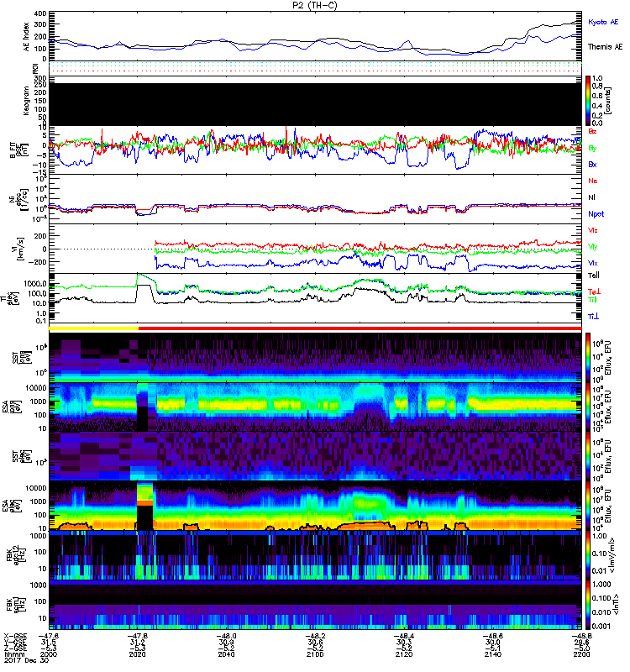
Task: Click the 2140 time tick label
Action: click(492, 654)
